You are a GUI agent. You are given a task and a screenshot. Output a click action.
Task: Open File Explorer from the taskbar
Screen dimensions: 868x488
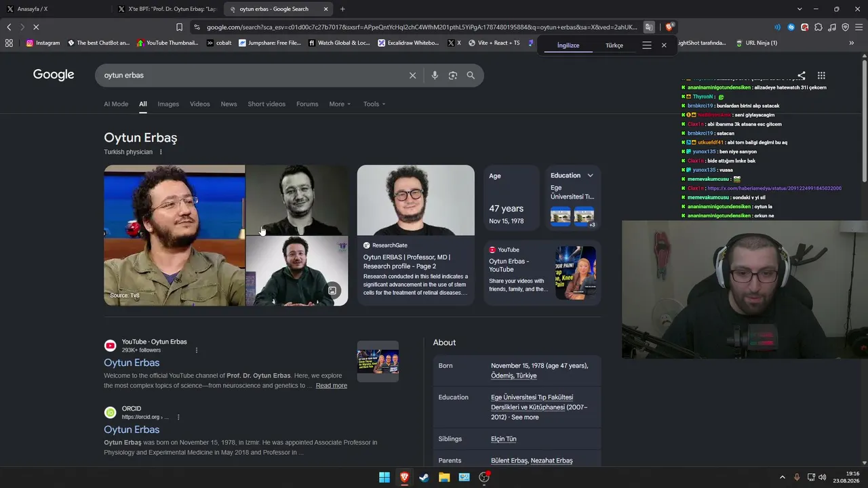[444, 477]
